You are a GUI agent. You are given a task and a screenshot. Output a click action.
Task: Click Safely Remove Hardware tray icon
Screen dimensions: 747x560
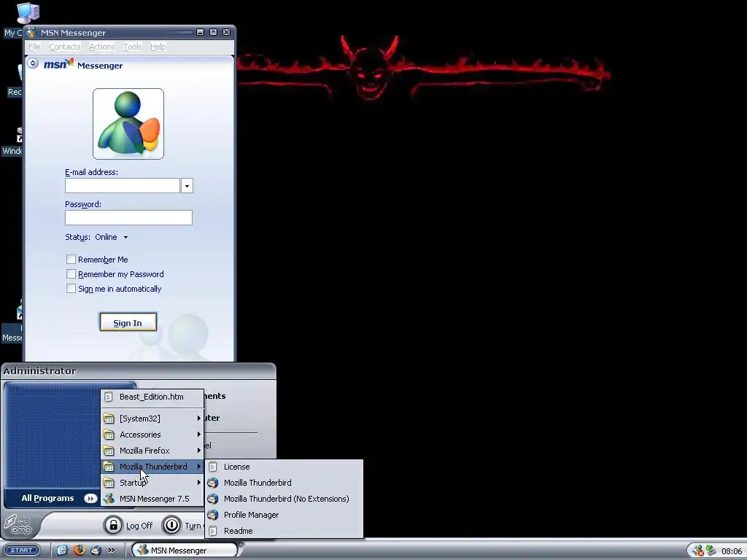coord(711,551)
